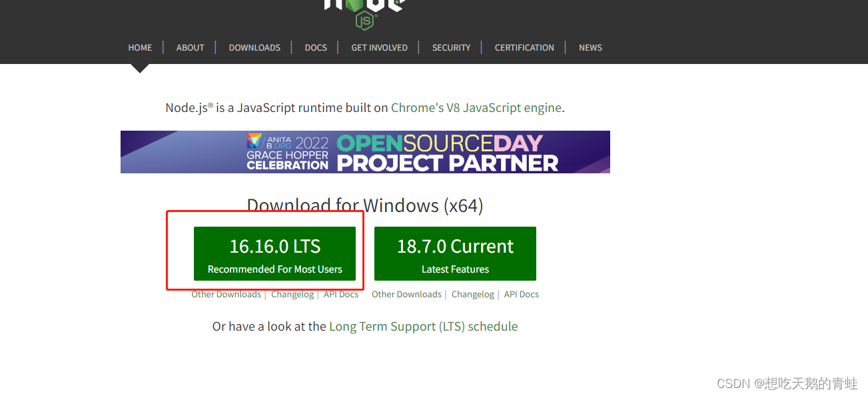Download the 18.7.0 Current version

455,253
